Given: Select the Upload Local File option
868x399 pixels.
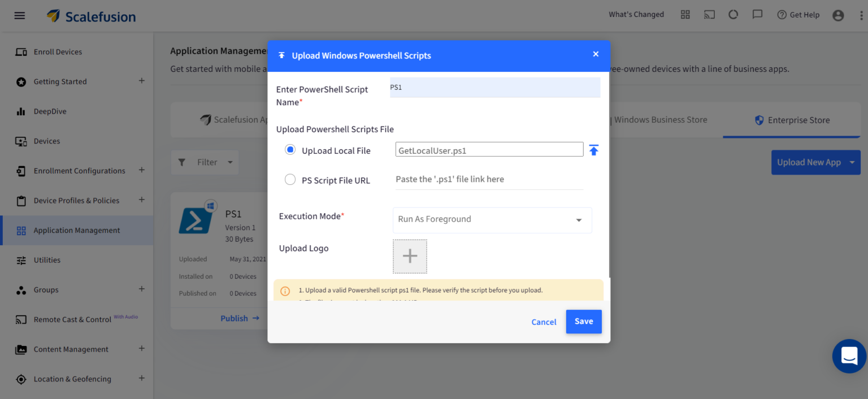Looking at the screenshot, I should (x=290, y=150).
